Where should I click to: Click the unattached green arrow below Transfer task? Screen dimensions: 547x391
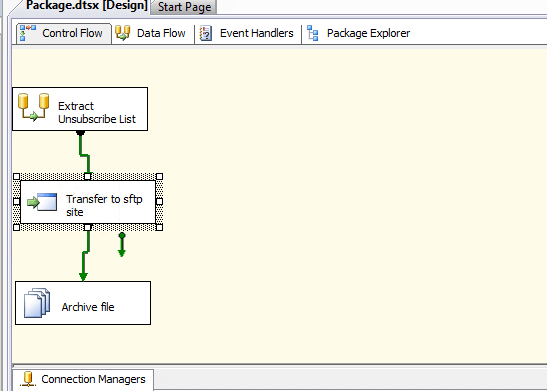[122, 245]
